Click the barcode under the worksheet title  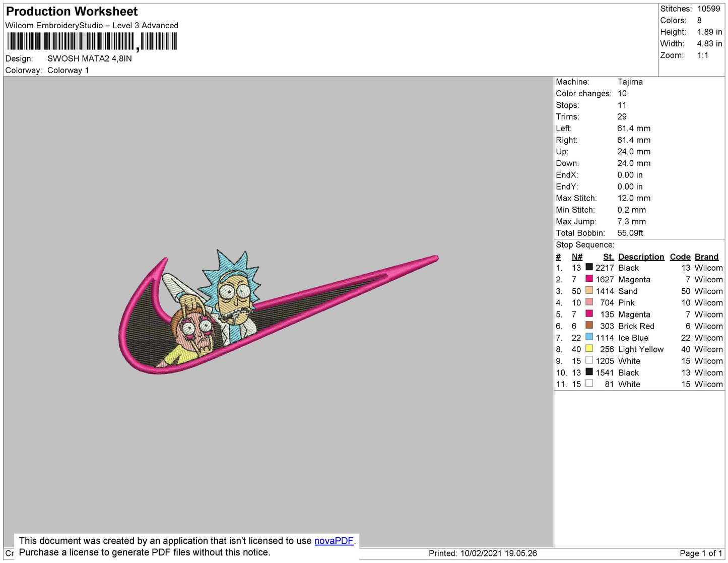[x=92, y=41]
